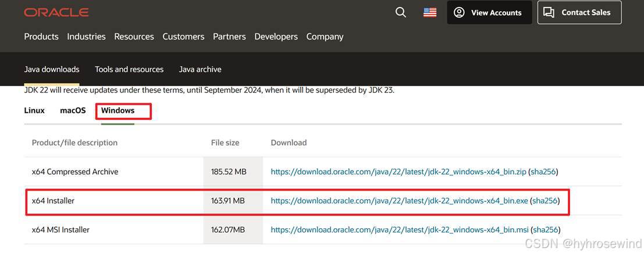The height and width of the screenshot is (255, 644).
Task: Click the 163.91 MB file size
Action: pyautogui.click(x=227, y=201)
